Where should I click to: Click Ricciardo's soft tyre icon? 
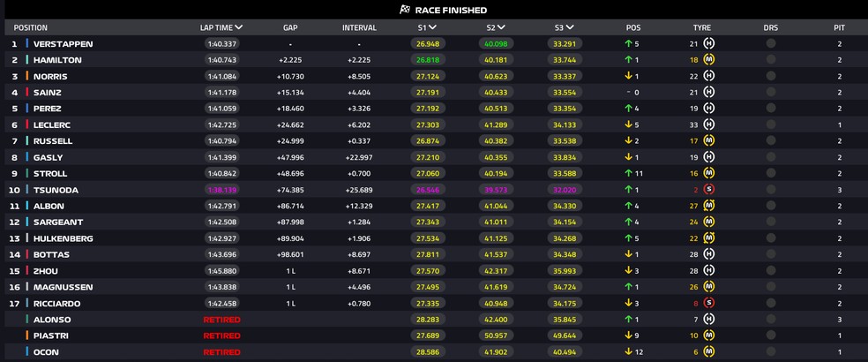click(708, 303)
